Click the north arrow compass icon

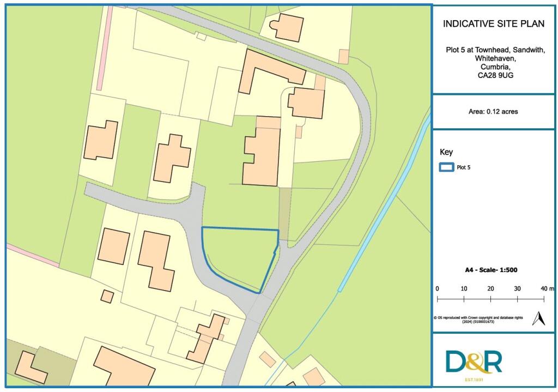click(x=539, y=318)
